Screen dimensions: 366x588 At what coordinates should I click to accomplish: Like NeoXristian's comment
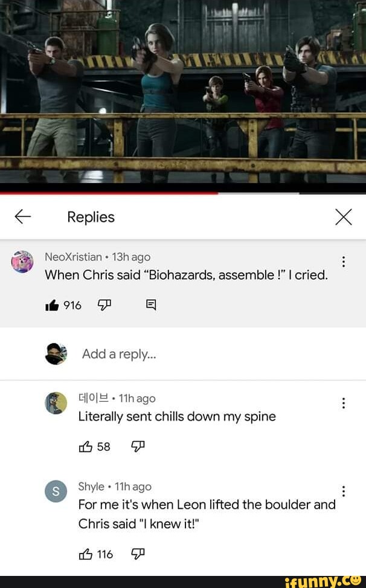(52, 305)
